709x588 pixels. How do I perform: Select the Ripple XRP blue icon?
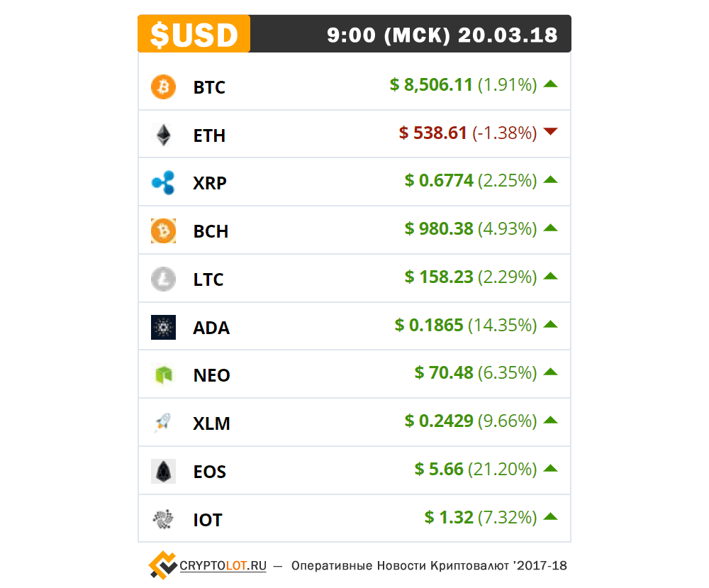pos(163,183)
